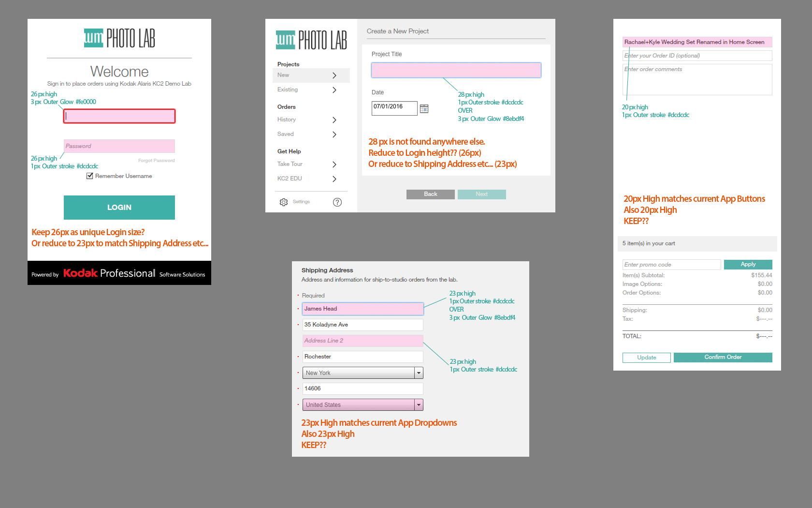Open the Settings gear icon
Image resolution: width=812 pixels, height=508 pixels.
pyautogui.click(x=284, y=202)
